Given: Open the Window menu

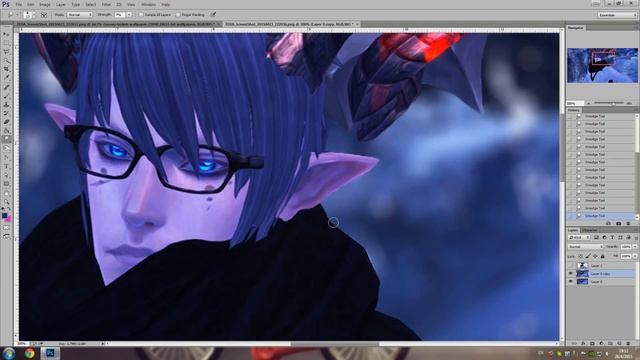Looking at the screenshot, I should pos(148,4).
